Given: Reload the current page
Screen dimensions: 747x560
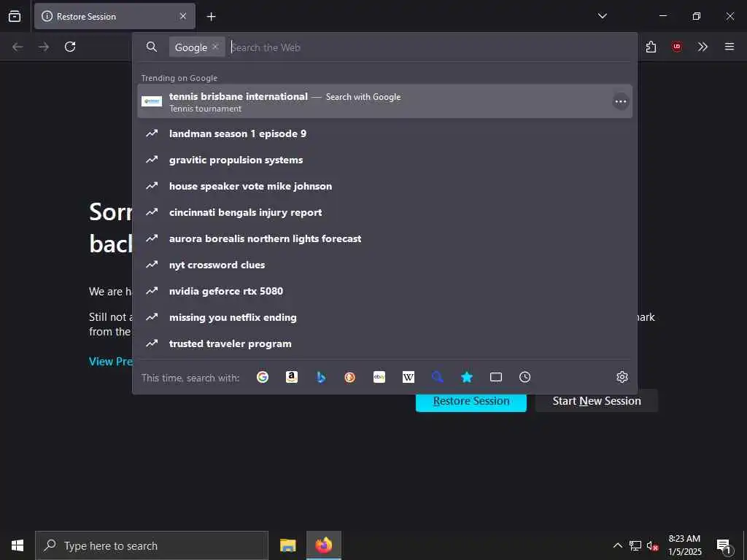Looking at the screenshot, I should 70,47.
